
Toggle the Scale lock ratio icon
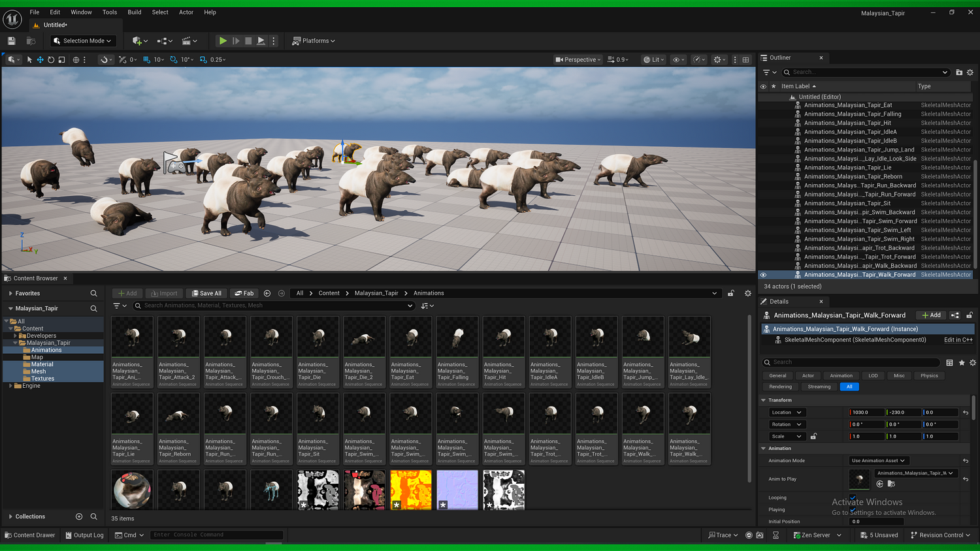813,436
